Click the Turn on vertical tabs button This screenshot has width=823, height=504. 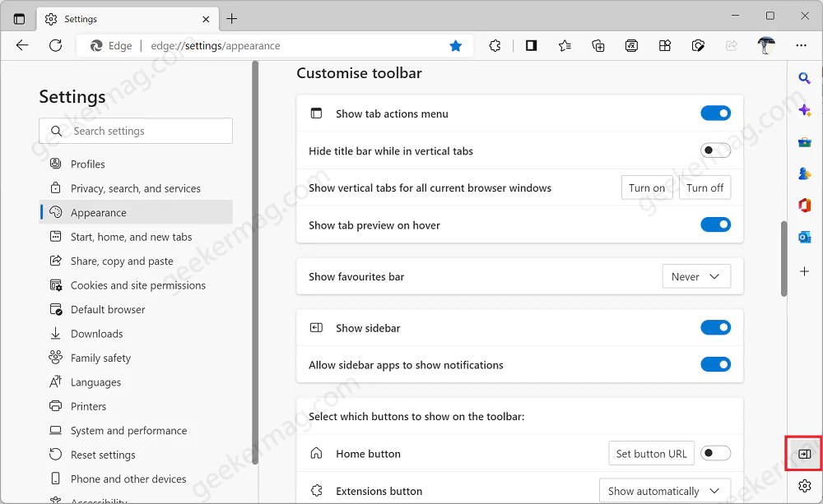coord(647,187)
